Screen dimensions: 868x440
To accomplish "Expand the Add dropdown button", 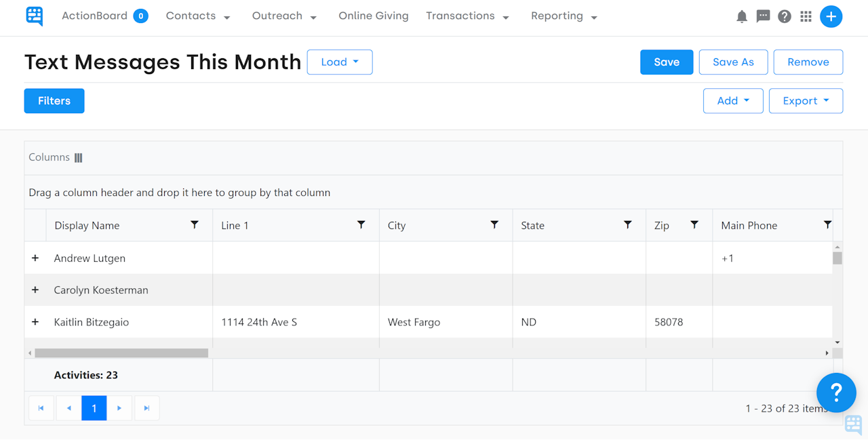I will (x=733, y=101).
